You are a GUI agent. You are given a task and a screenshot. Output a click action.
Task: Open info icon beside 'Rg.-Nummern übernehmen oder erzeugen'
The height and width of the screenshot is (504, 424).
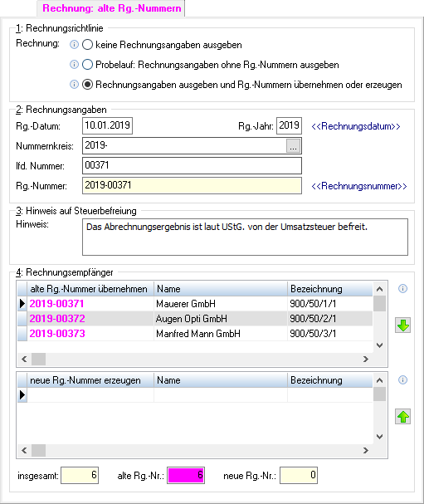tap(74, 85)
